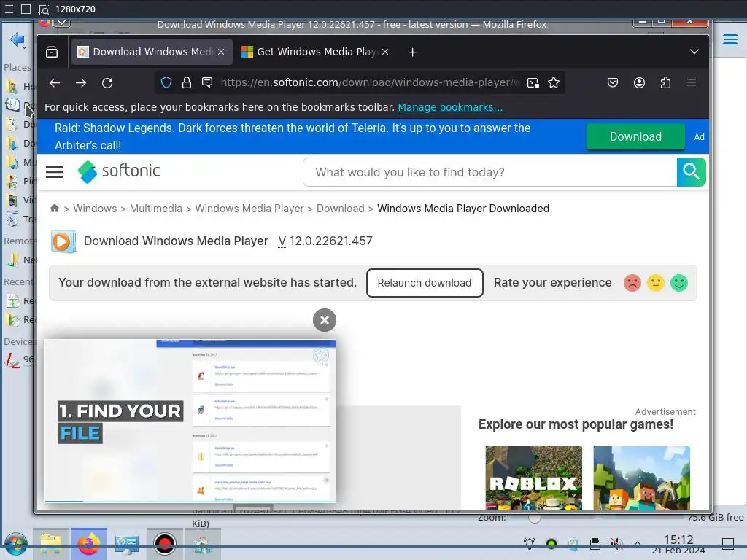The height and width of the screenshot is (560, 747).
Task: Close the floating video popup
Action: (x=325, y=320)
